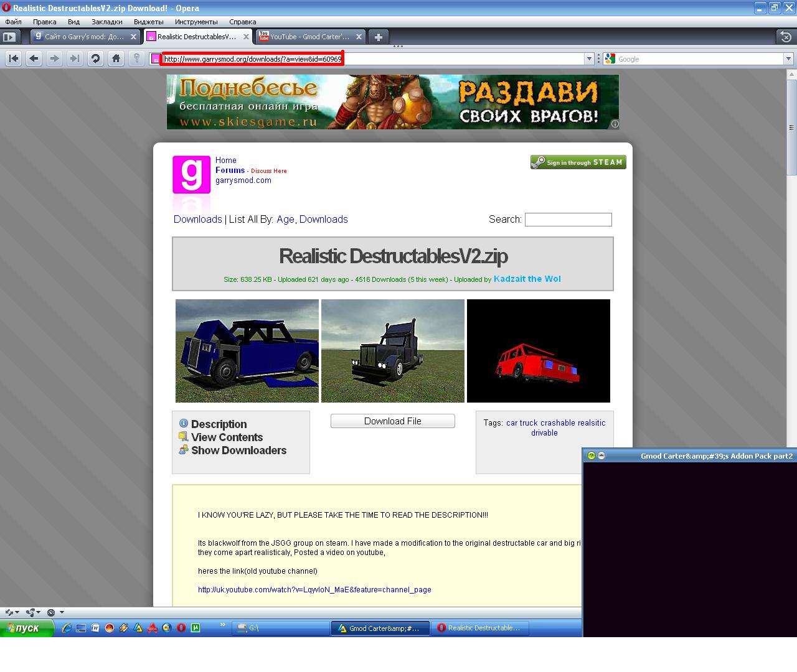Click the Wand password key icon

tap(136, 58)
